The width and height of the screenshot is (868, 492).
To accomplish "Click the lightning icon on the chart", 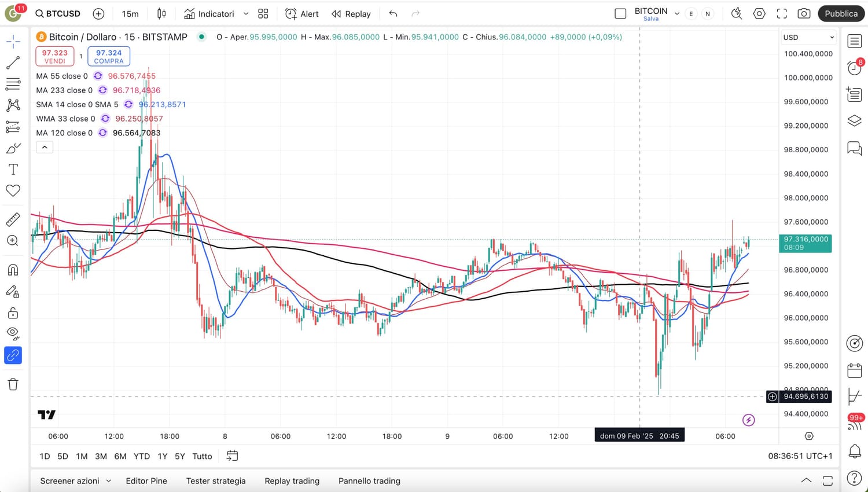I will click(x=749, y=420).
